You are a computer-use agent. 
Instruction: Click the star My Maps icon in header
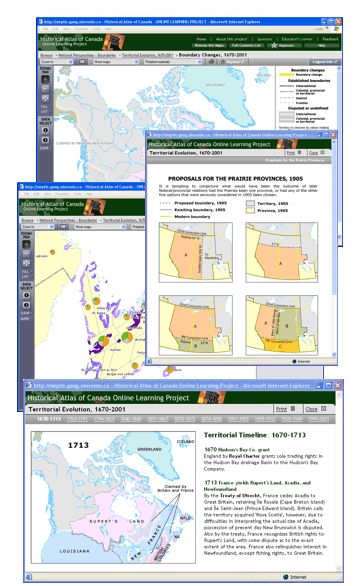[274, 45]
